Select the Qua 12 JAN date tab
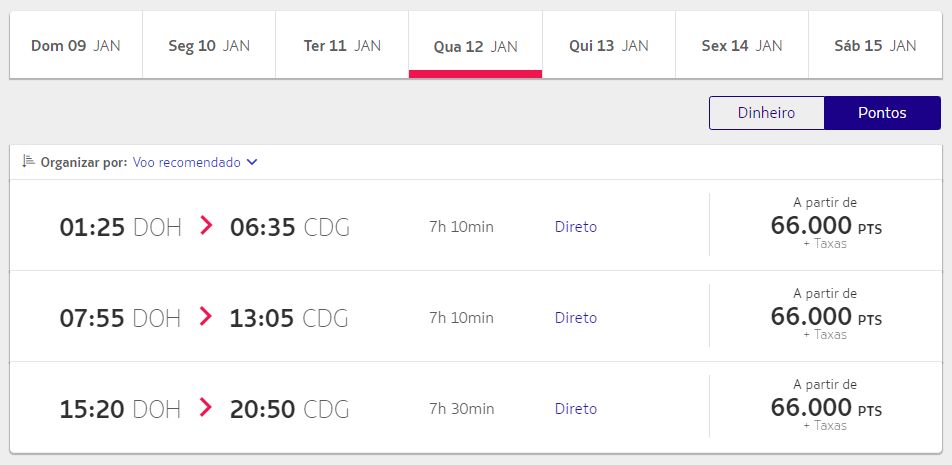Screen dimensions: 952x465 point(475,45)
